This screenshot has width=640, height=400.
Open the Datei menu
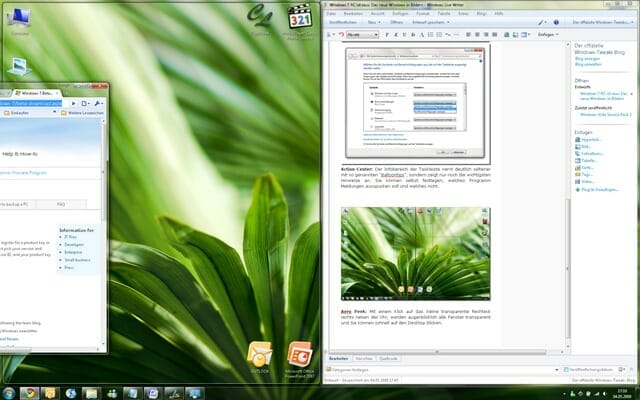tap(331, 12)
